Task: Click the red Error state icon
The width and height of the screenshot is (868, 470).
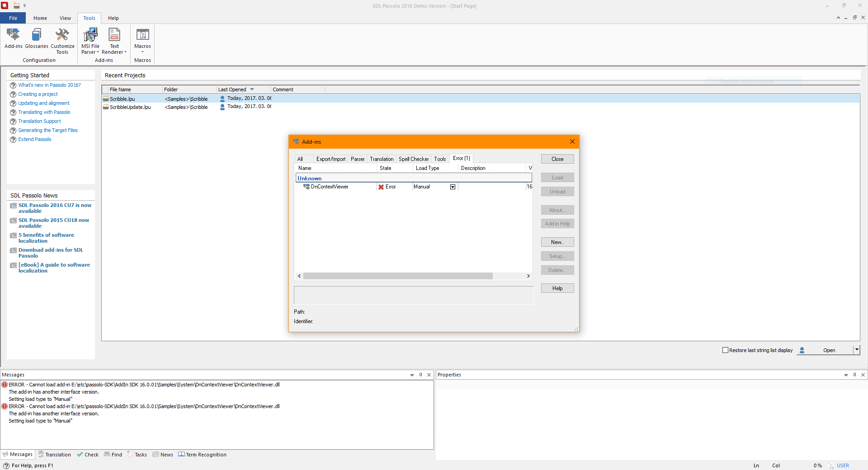Action: (x=381, y=187)
